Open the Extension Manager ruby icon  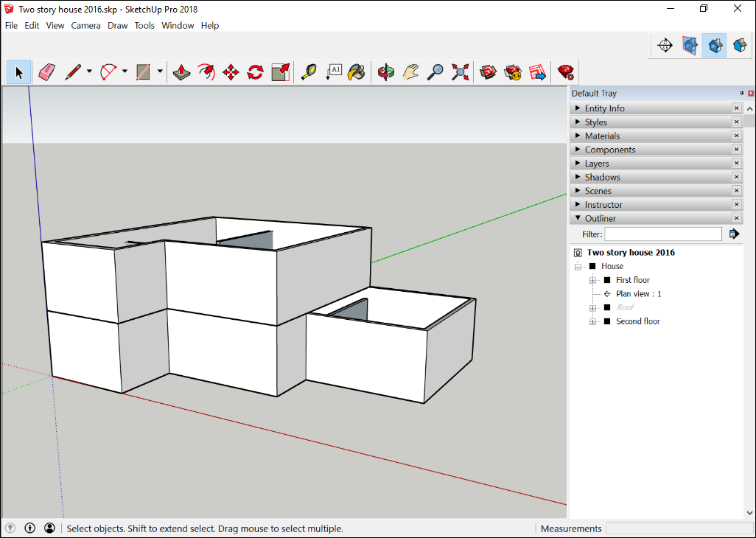pos(565,72)
